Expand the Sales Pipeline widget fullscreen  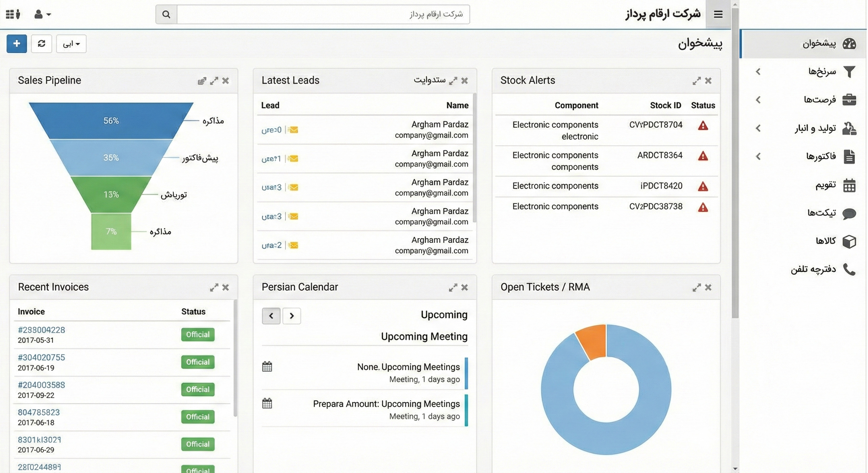[214, 81]
